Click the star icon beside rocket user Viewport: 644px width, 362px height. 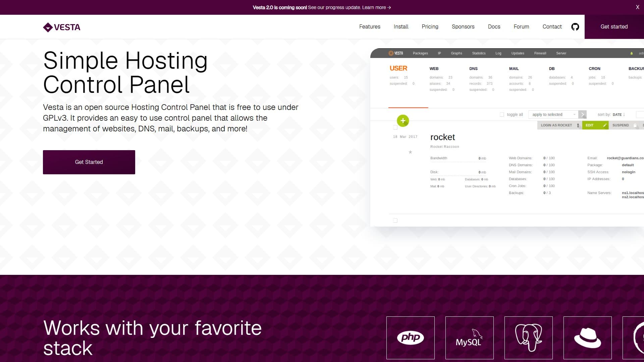(x=410, y=152)
